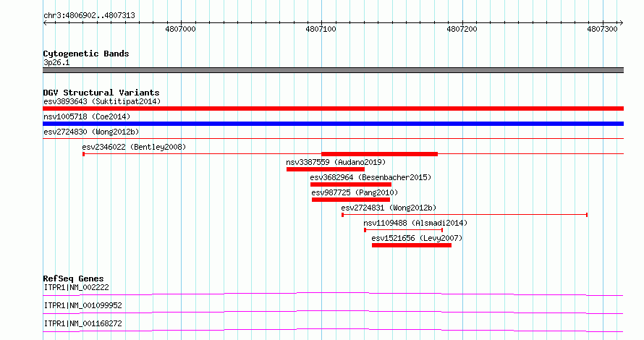Screen dimensions: 644x340
Task: Click the Cytogenetic Bands track title
Action: click(86, 54)
